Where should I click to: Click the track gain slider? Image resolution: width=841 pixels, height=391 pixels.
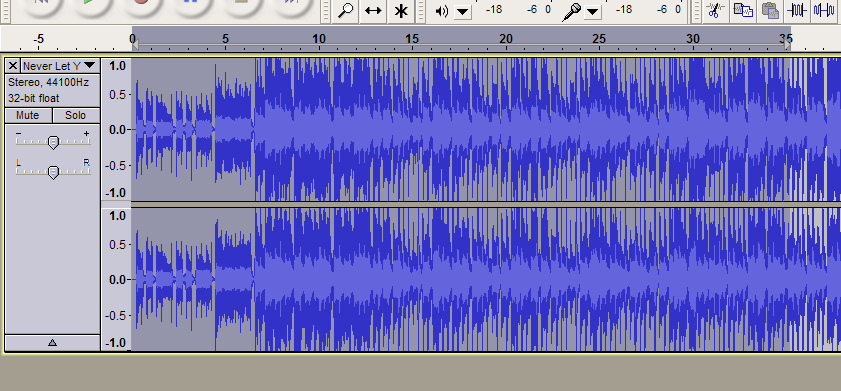(x=53, y=142)
